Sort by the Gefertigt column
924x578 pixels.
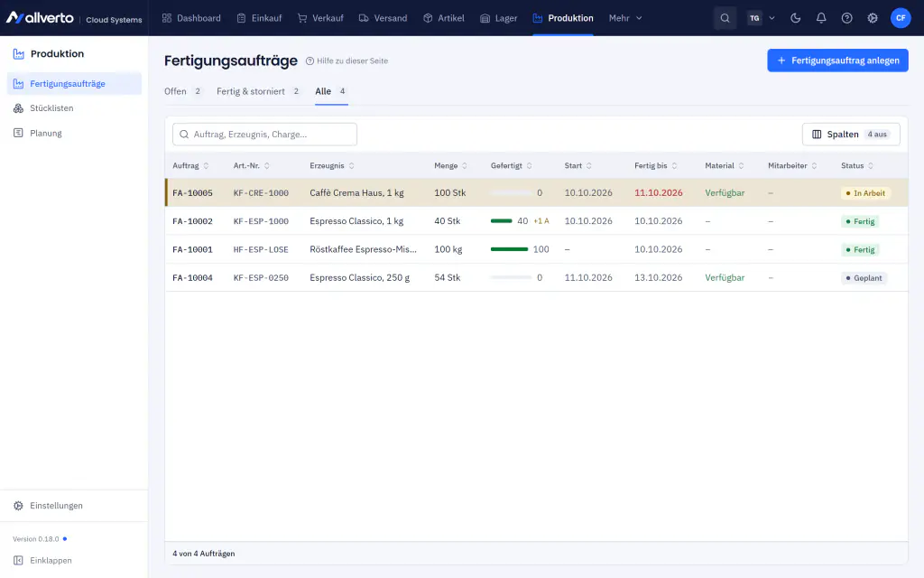(512, 166)
